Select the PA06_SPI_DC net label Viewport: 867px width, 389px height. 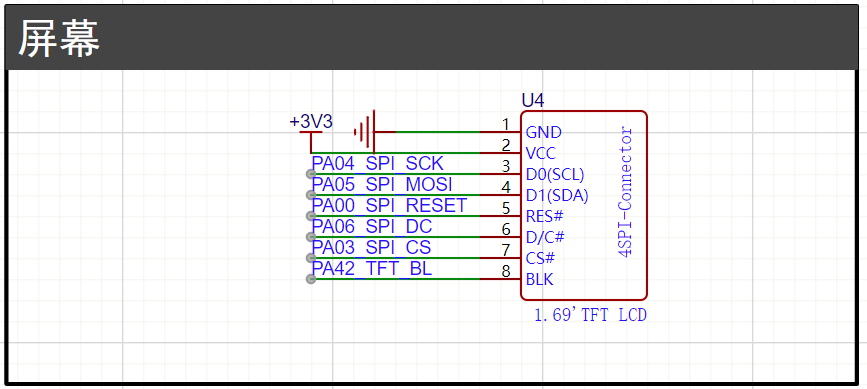(x=372, y=227)
